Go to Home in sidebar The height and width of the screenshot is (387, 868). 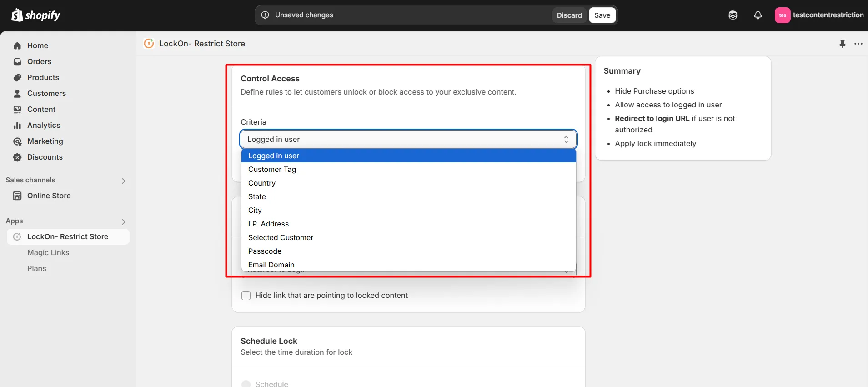coord(38,45)
